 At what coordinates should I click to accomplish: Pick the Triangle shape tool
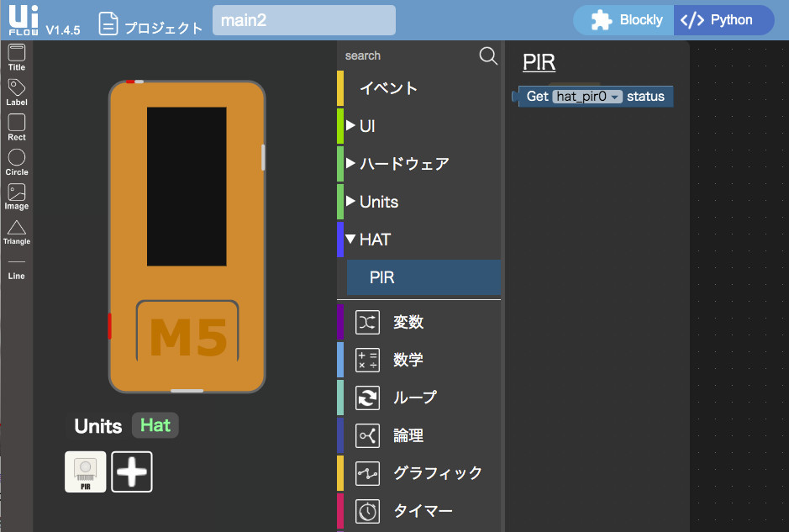point(16,232)
